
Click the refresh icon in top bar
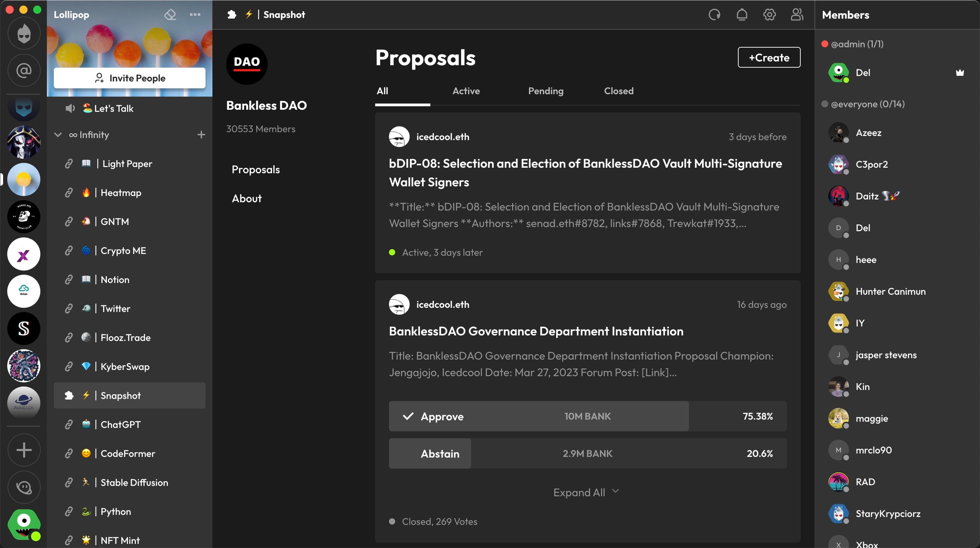pyautogui.click(x=714, y=15)
